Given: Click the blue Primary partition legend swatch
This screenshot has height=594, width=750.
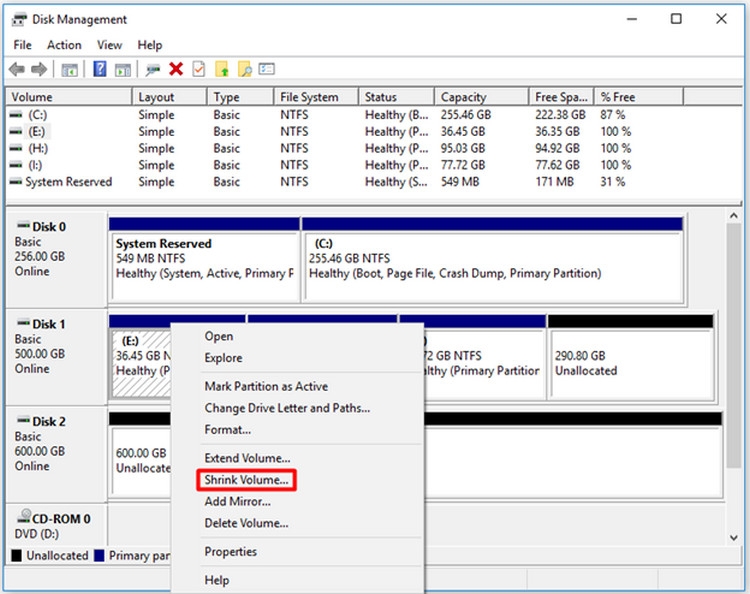Looking at the screenshot, I should (x=99, y=555).
